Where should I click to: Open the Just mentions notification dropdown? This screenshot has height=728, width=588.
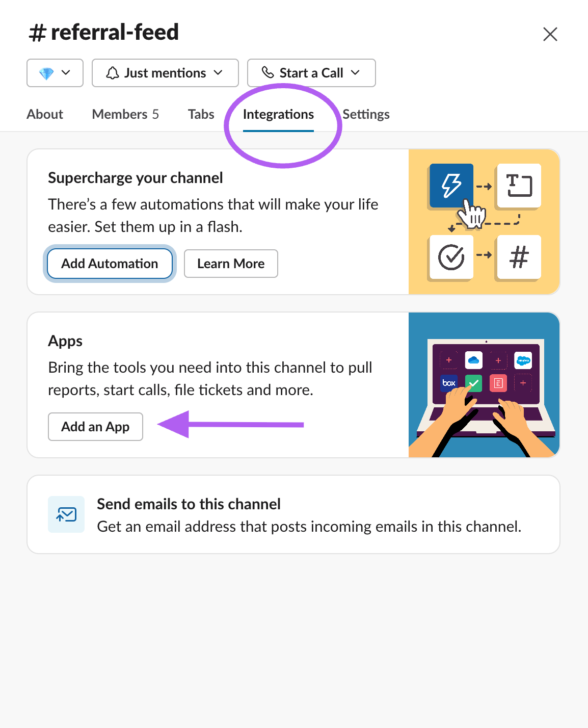point(165,73)
